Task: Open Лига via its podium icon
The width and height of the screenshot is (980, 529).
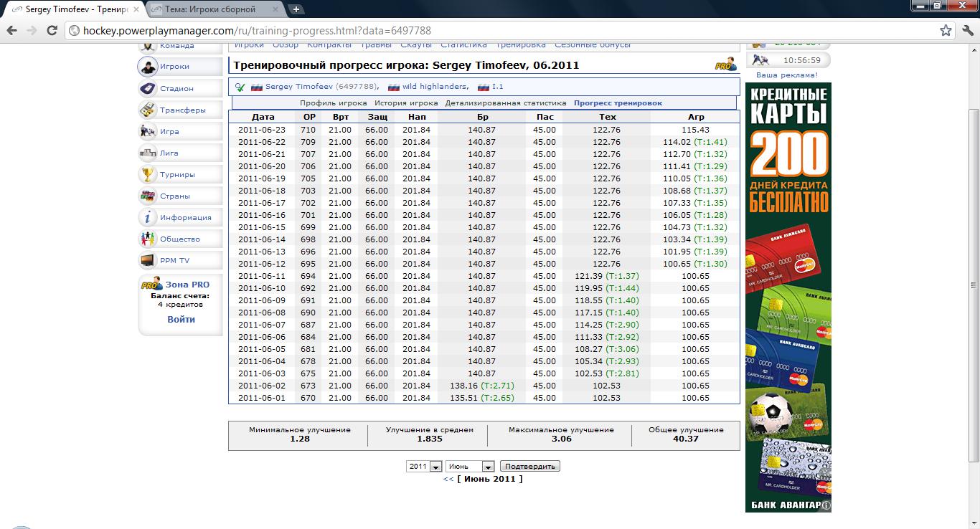Action: (x=147, y=153)
